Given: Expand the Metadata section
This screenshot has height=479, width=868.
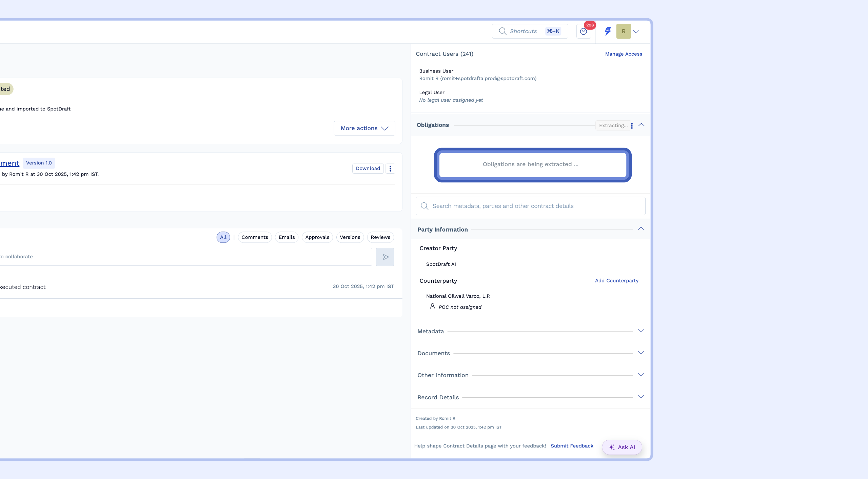Looking at the screenshot, I should click(640, 331).
